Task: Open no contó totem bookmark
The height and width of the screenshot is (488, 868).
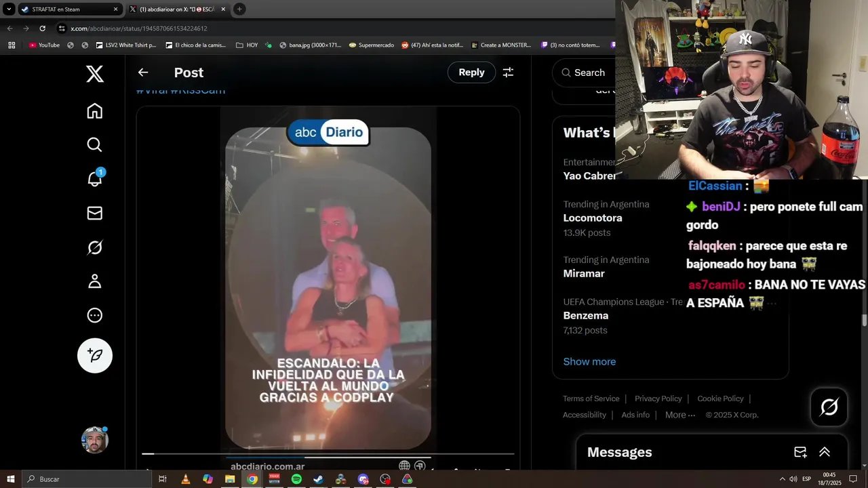Action: click(x=570, y=45)
